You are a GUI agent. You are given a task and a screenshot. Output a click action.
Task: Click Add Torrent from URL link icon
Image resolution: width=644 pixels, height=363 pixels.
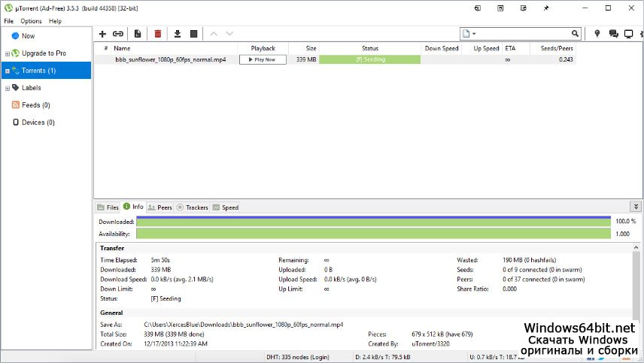pos(118,34)
